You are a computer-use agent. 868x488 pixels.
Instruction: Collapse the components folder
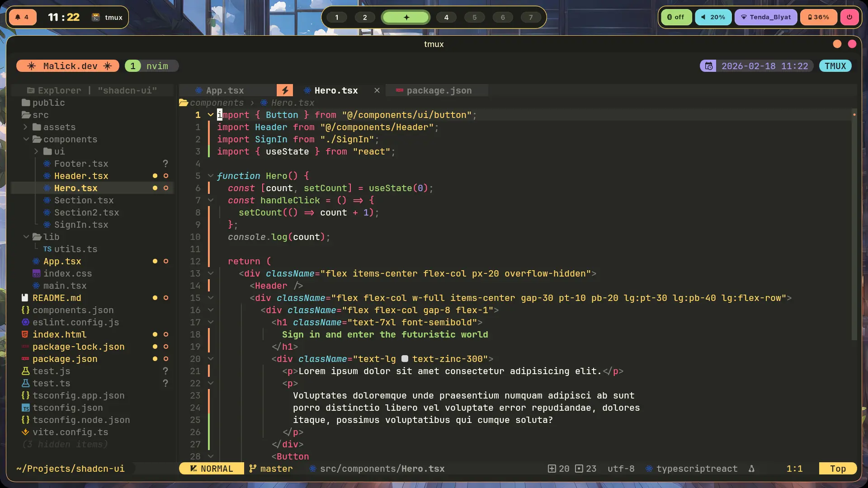point(26,139)
